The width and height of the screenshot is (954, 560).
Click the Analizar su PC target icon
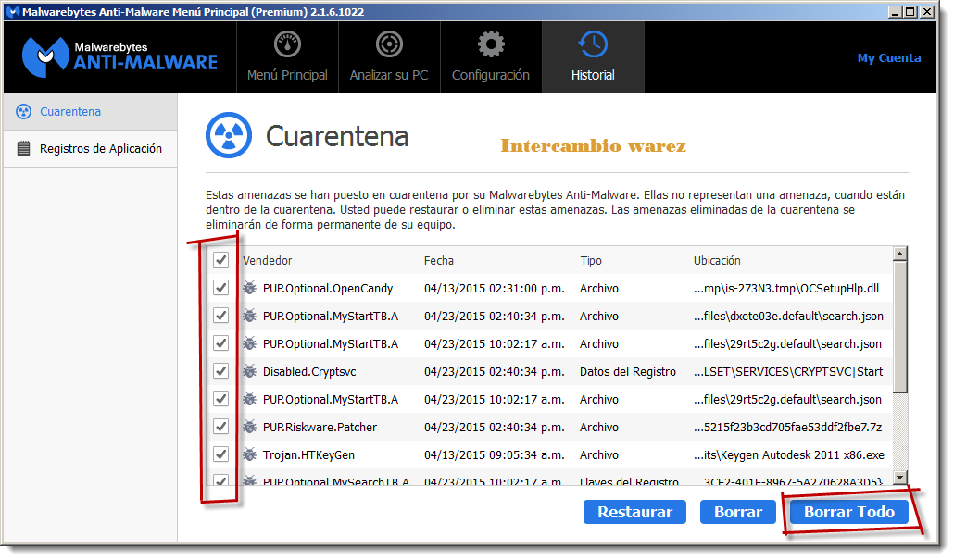click(x=389, y=44)
